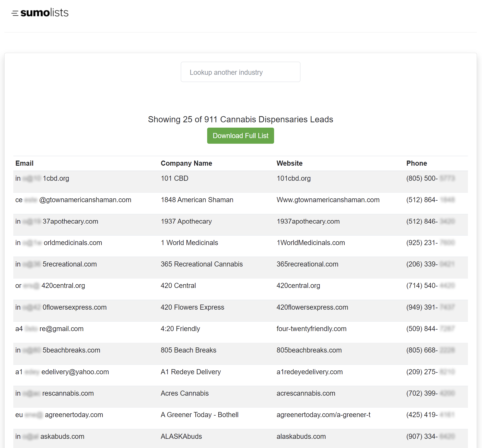Viewport: 482px width, 448px height.
Task: Click phone number starting (209) 275-
Action: (430, 372)
